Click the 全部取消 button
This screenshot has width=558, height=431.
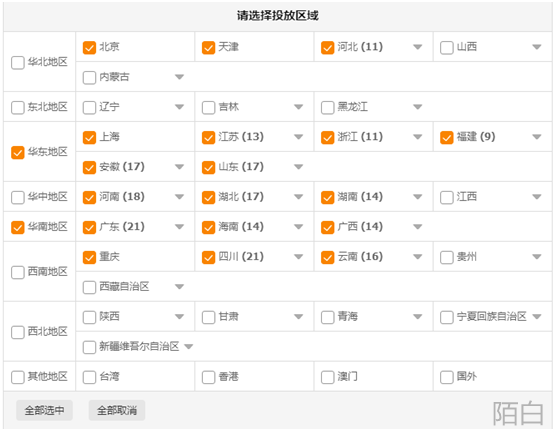pyautogui.click(x=117, y=410)
